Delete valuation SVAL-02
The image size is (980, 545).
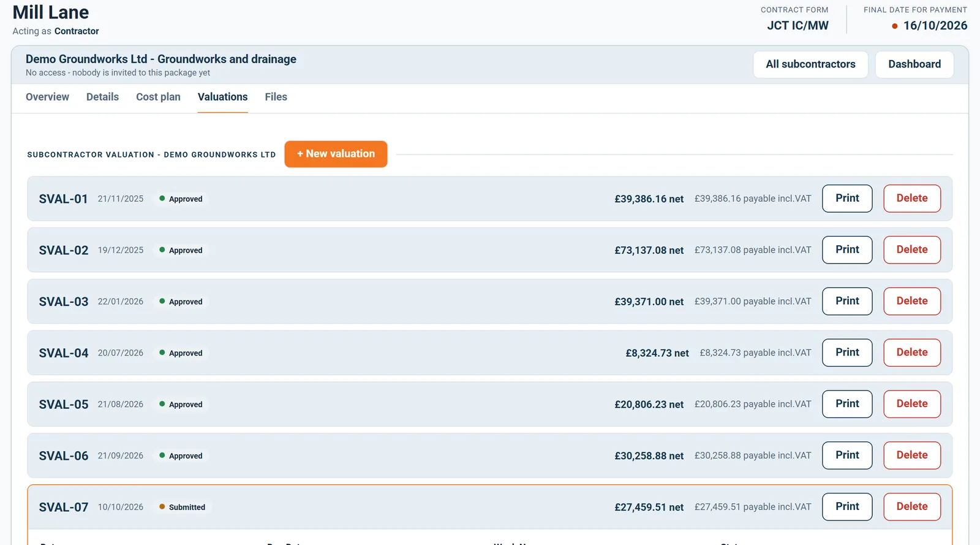912,250
